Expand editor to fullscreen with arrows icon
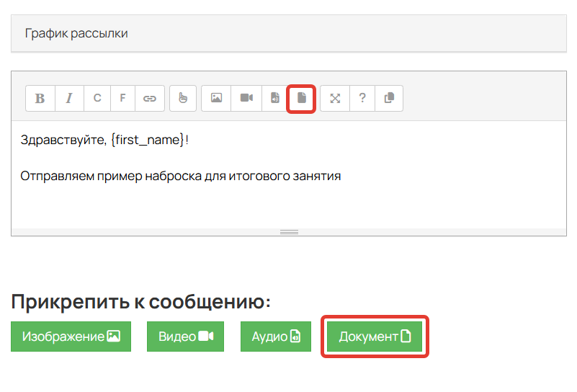Screen dimensions: 577x392 point(335,98)
